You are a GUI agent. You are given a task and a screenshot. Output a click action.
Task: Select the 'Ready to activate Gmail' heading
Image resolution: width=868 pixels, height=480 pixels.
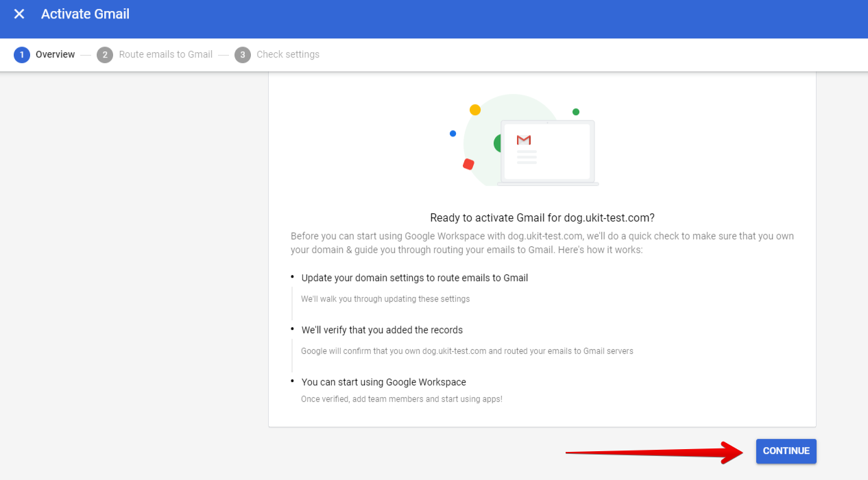542,218
